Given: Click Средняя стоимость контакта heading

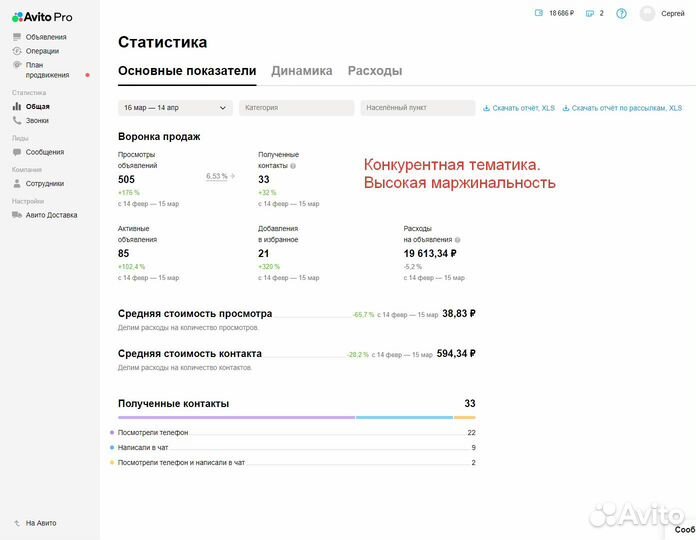Looking at the screenshot, I should pos(190,354).
